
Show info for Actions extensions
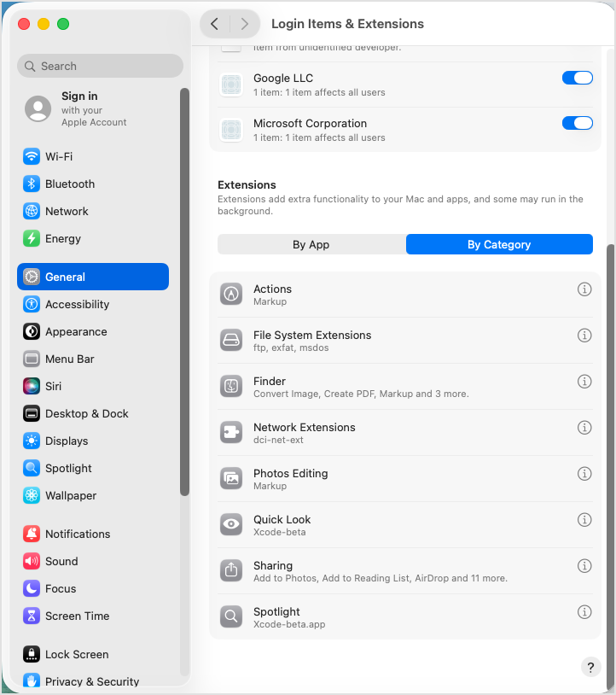(x=584, y=289)
